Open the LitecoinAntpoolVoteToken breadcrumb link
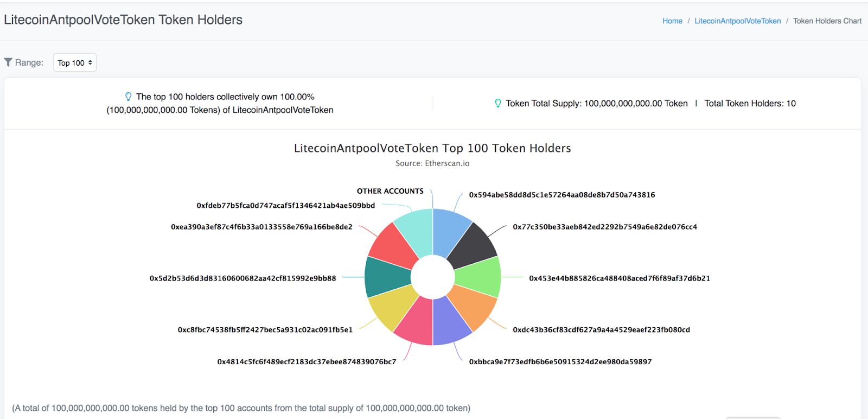Viewport: 868px width, 419px height. [x=738, y=21]
